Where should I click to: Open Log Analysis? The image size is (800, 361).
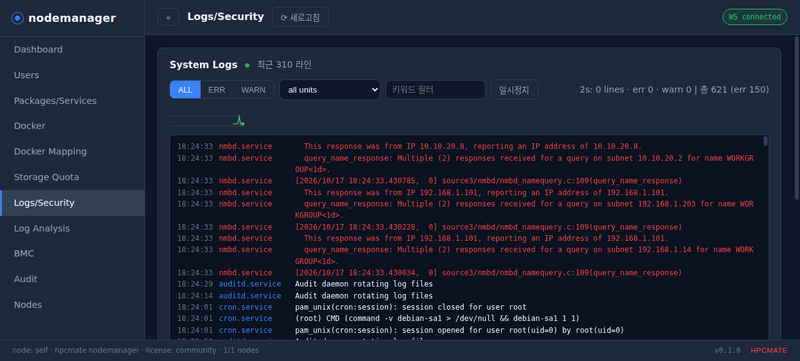[72, 228]
